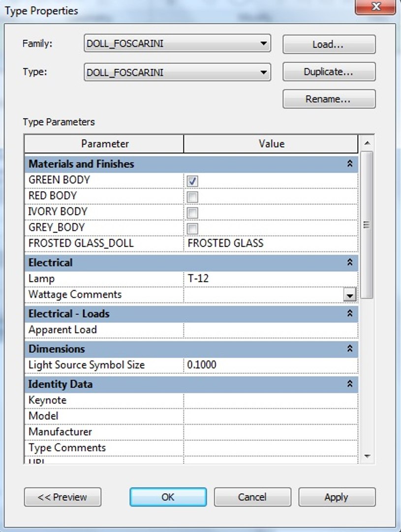
Task: Select the Keynote parameter name
Action: (x=47, y=400)
